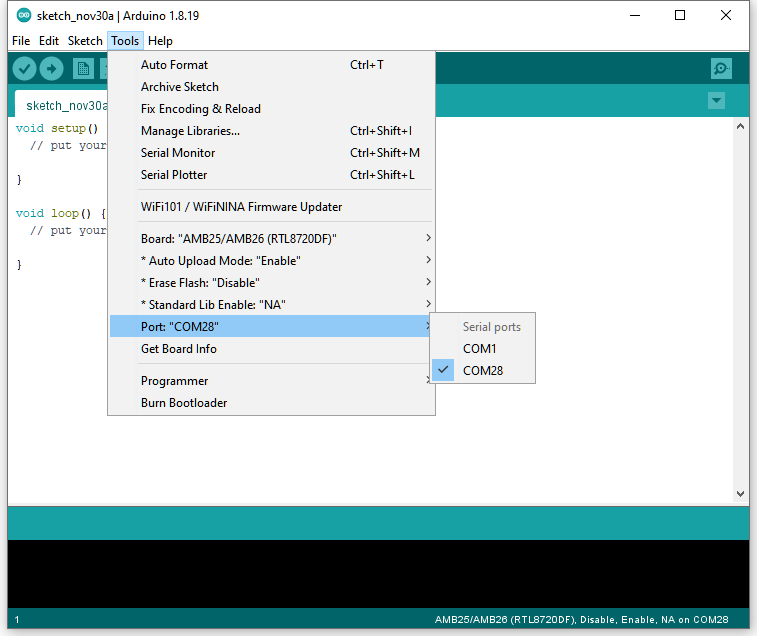Click the Serial ports submenu header

pyautogui.click(x=491, y=327)
